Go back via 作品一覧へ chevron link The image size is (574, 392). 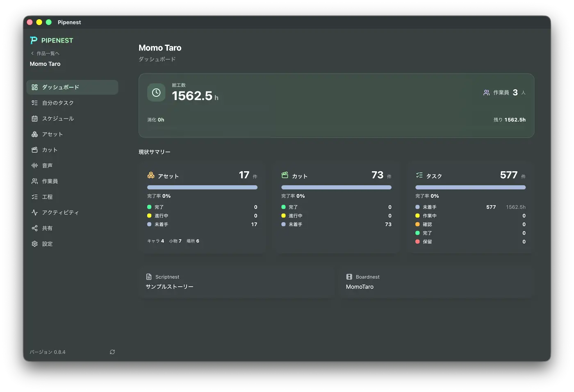click(45, 53)
